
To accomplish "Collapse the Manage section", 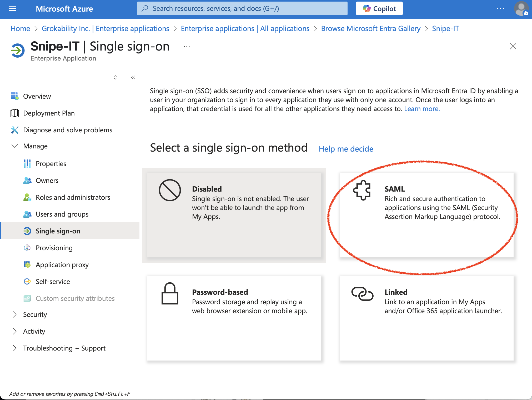I will 15,146.
